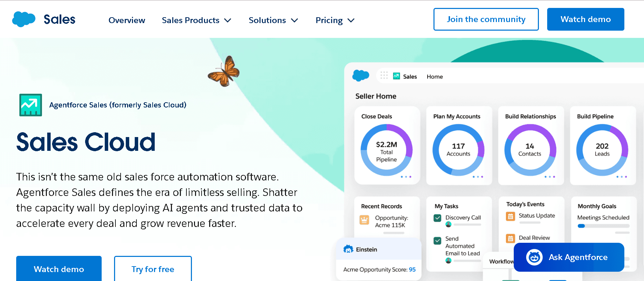Click the 'Seller Home' heading
Viewport: 644px width, 281px height.
376,96
